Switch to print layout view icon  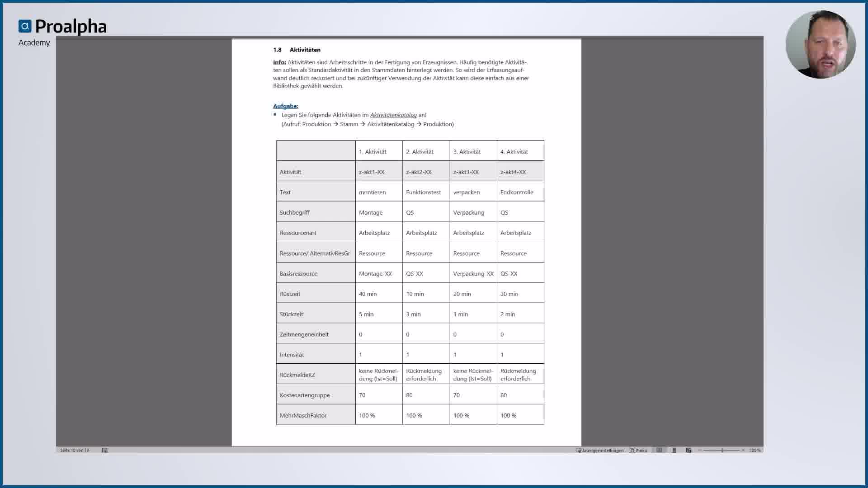coord(674,450)
